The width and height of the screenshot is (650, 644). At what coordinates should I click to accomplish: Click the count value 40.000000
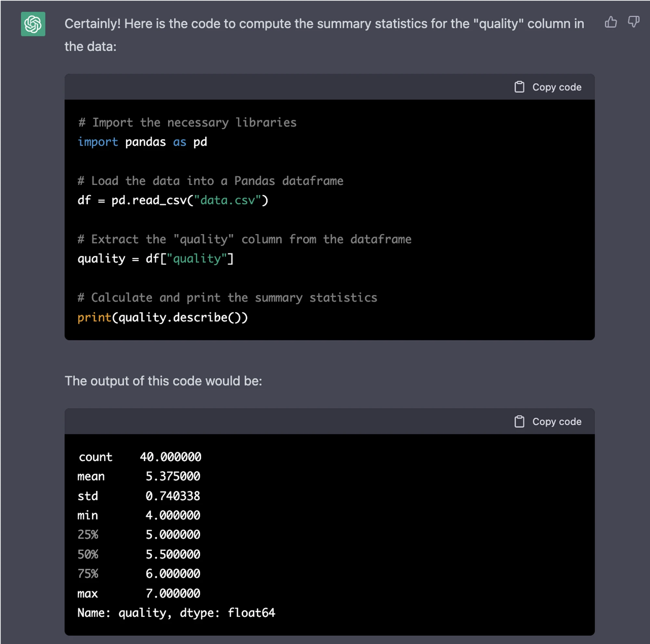[171, 457]
